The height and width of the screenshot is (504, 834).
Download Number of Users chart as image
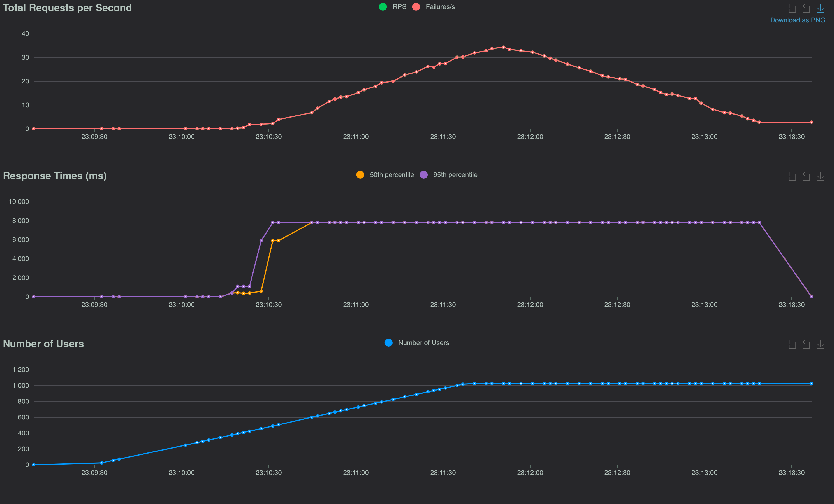coord(820,345)
